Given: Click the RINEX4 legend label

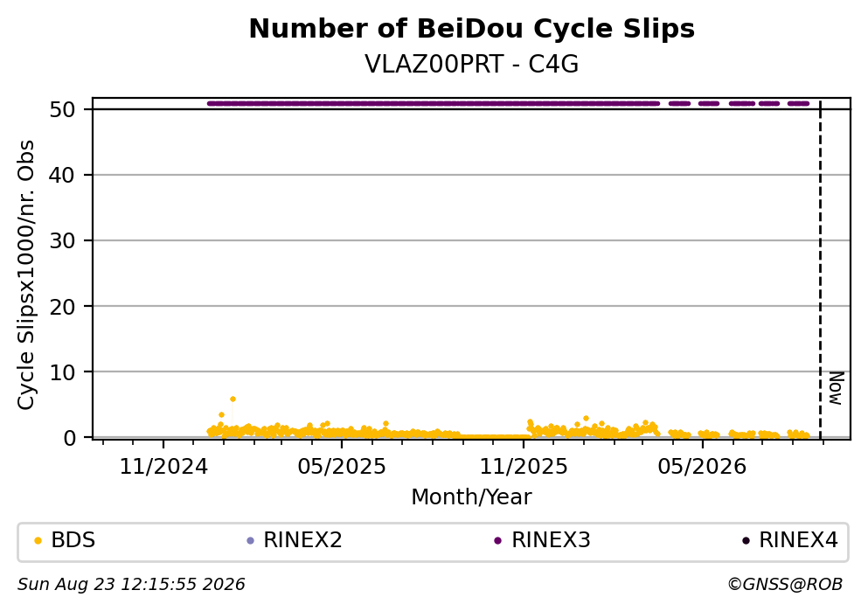Looking at the screenshot, I should 798,540.
